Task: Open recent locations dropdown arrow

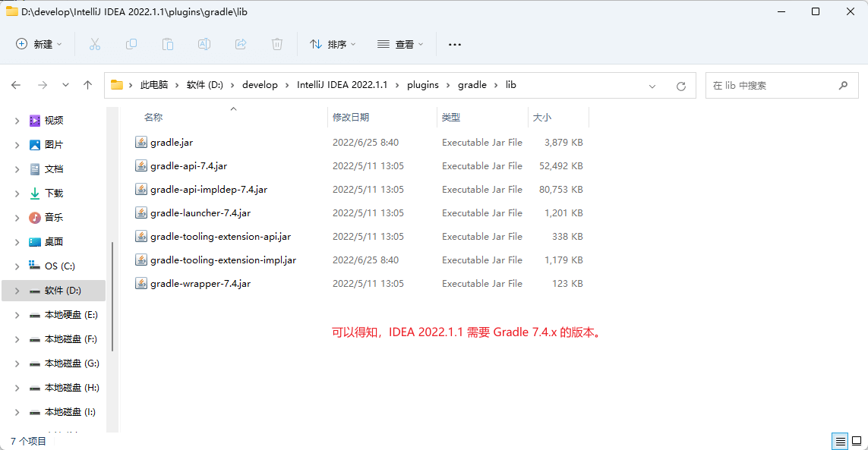Action: (x=65, y=85)
